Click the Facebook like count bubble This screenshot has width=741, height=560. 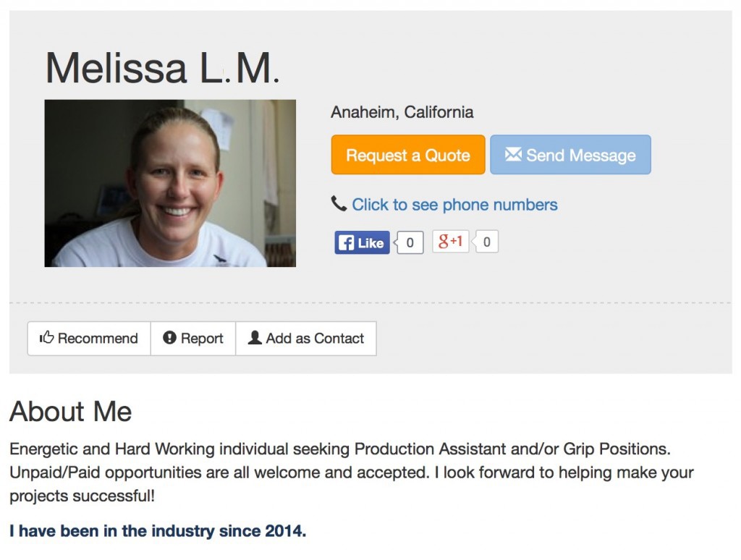[410, 242]
